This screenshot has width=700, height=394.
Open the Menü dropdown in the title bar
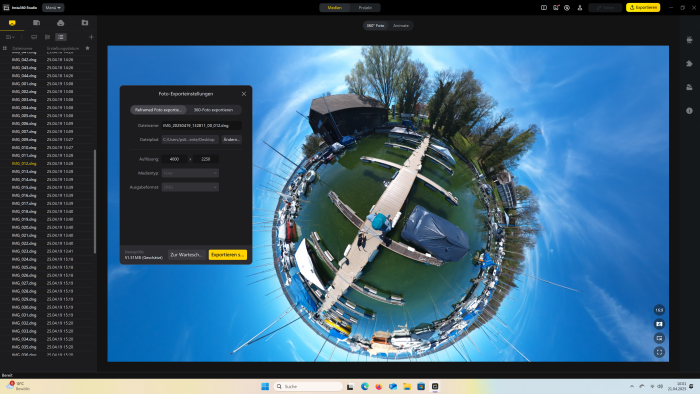coord(53,8)
